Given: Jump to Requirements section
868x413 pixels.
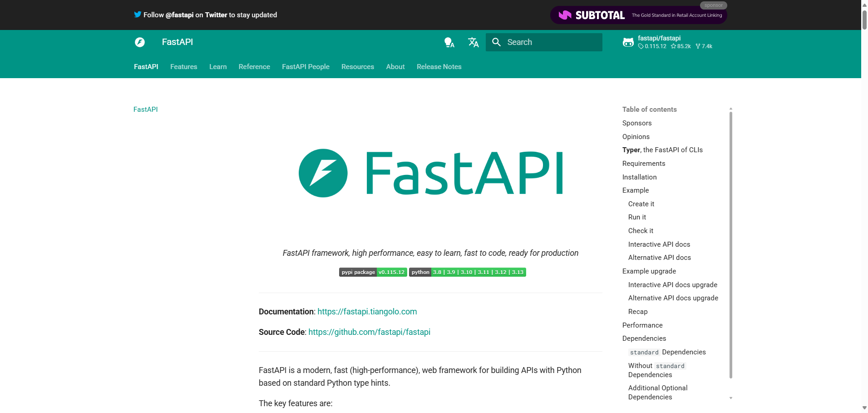Looking at the screenshot, I should coord(644,164).
